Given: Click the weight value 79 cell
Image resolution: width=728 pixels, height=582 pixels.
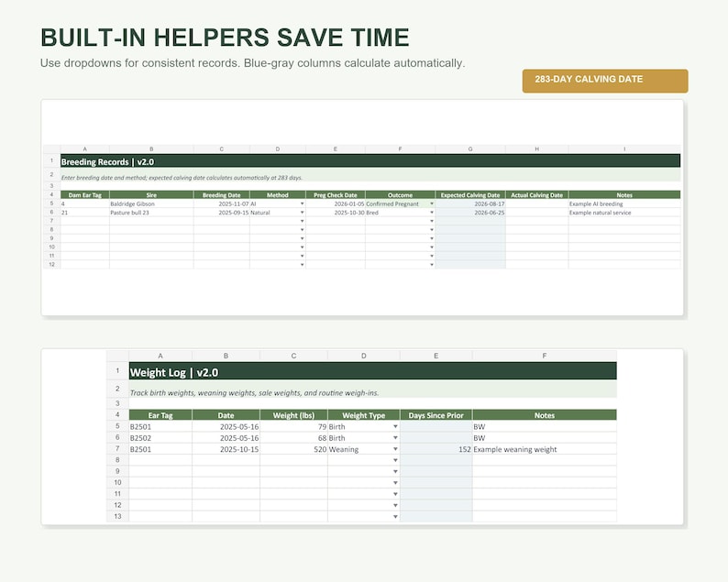Looking at the screenshot, I should pyautogui.click(x=293, y=426).
